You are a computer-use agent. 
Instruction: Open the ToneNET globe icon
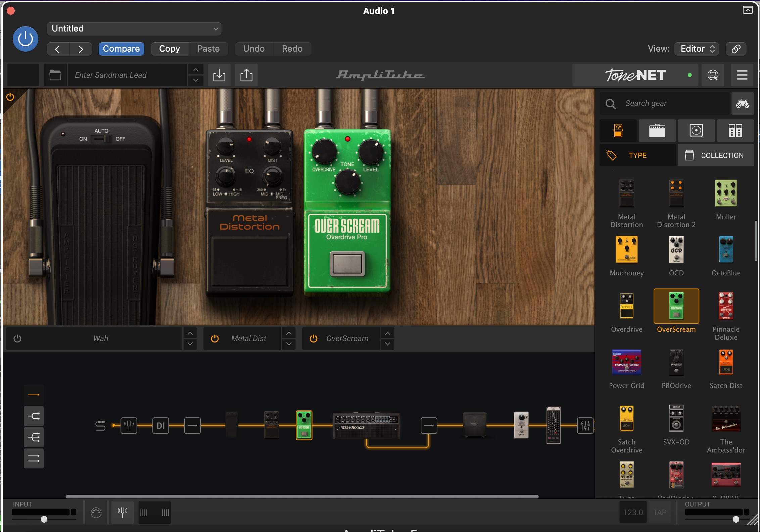713,75
